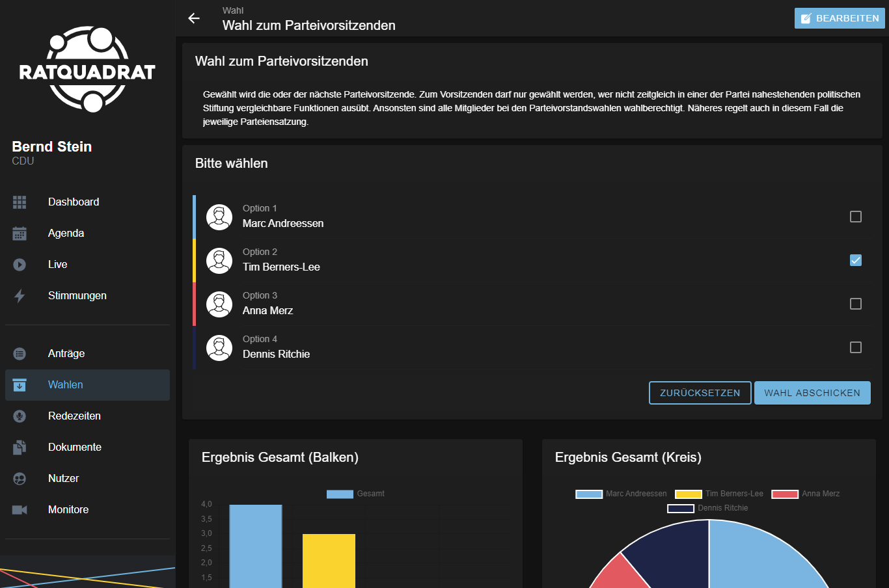Click the Dokumente file icon
Screen dimensions: 889x588
click(20, 448)
